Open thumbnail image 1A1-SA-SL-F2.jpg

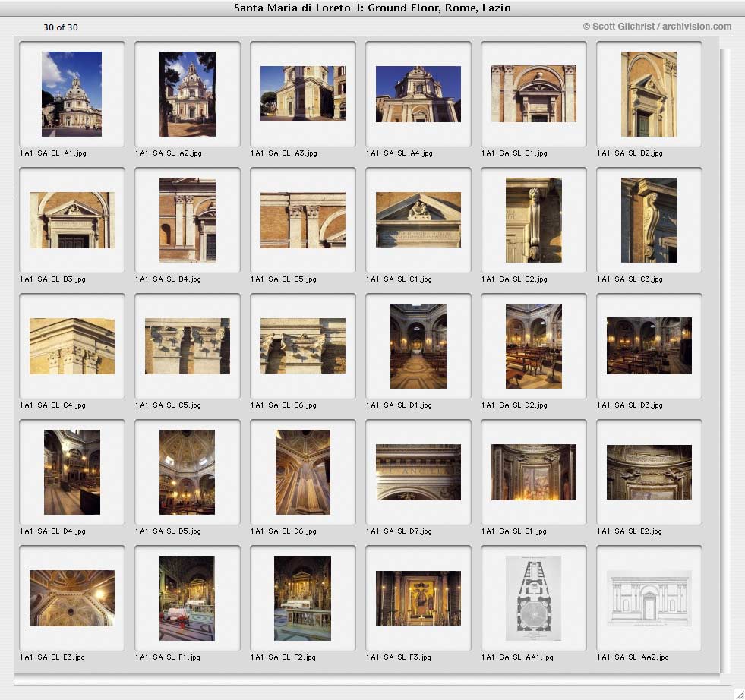coord(303,598)
